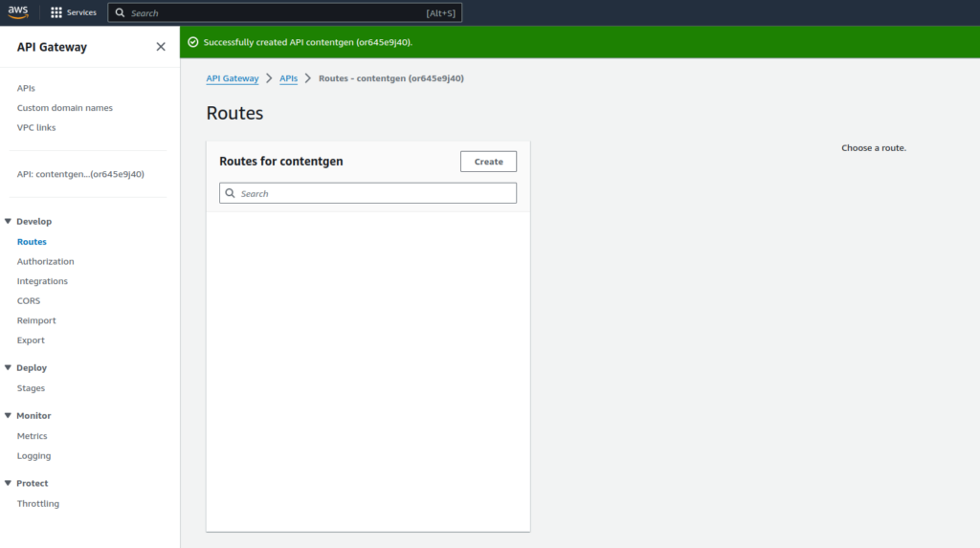Open the Authorization page
Image resolution: width=980 pixels, height=548 pixels.
point(46,261)
